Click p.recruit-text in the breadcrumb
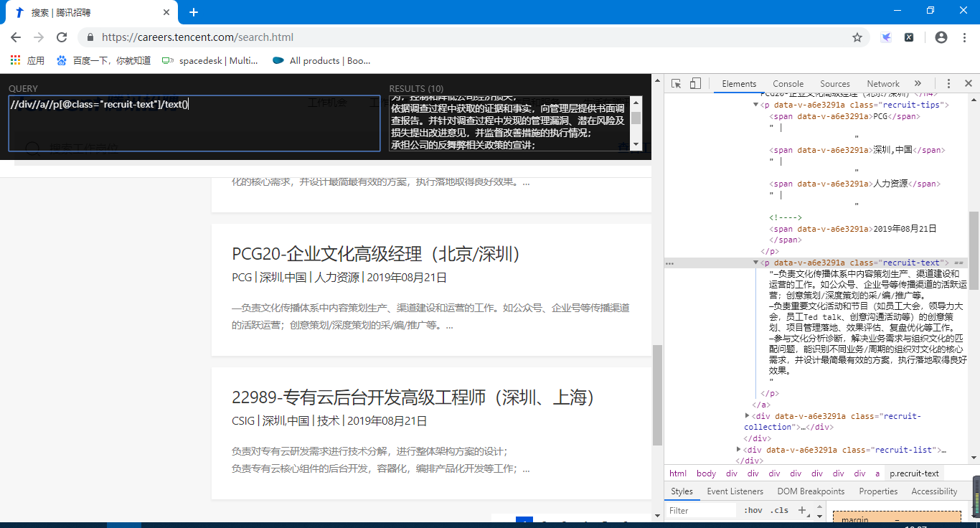 pos(915,473)
